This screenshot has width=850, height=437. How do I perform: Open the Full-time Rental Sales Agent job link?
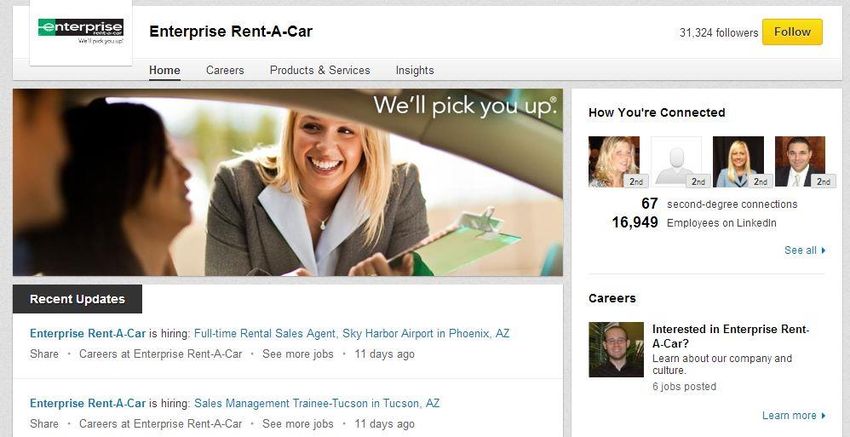click(352, 333)
